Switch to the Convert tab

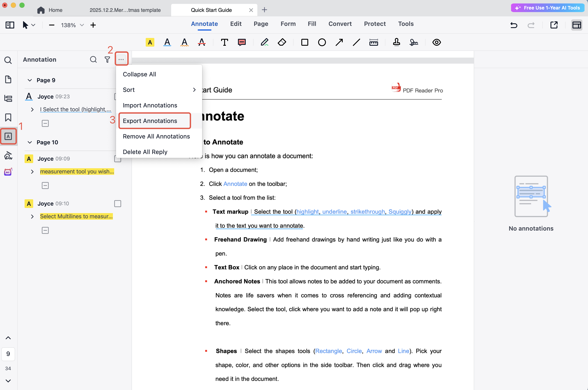(x=340, y=24)
